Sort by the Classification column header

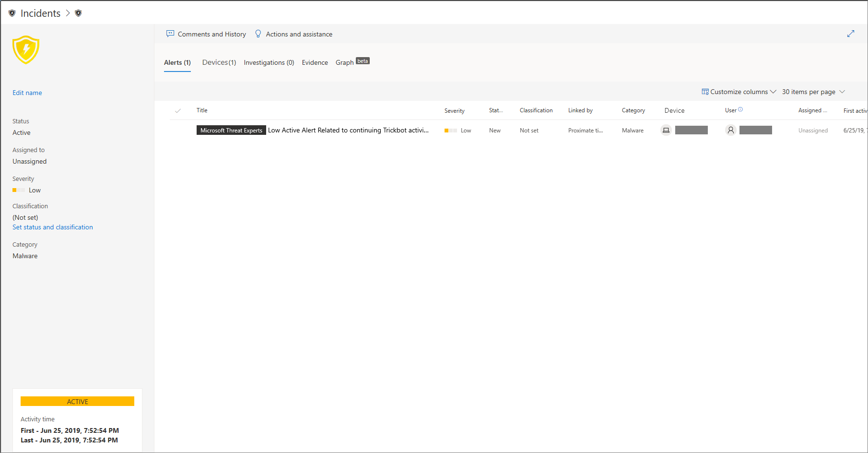pyautogui.click(x=536, y=110)
